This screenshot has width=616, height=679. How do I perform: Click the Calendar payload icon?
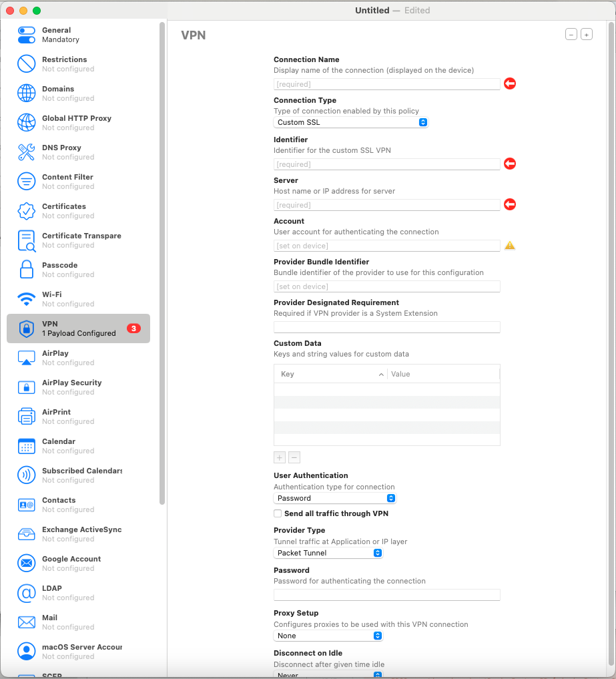coord(27,445)
